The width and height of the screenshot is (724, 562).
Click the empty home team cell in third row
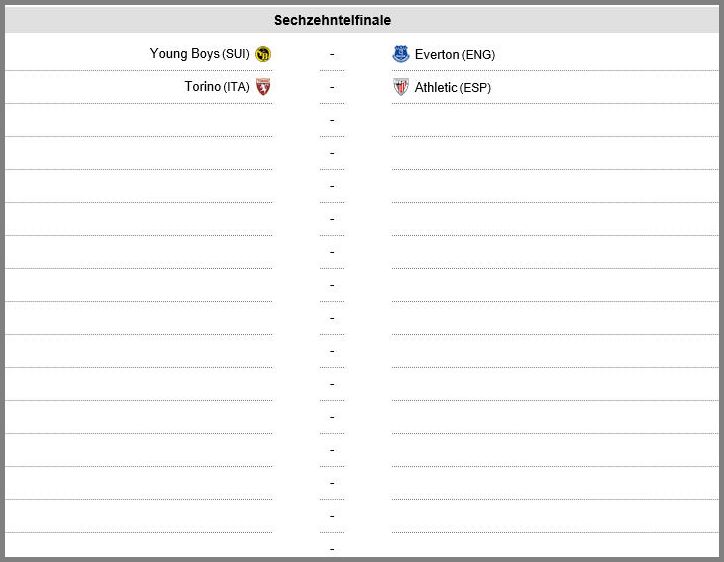click(x=139, y=121)
